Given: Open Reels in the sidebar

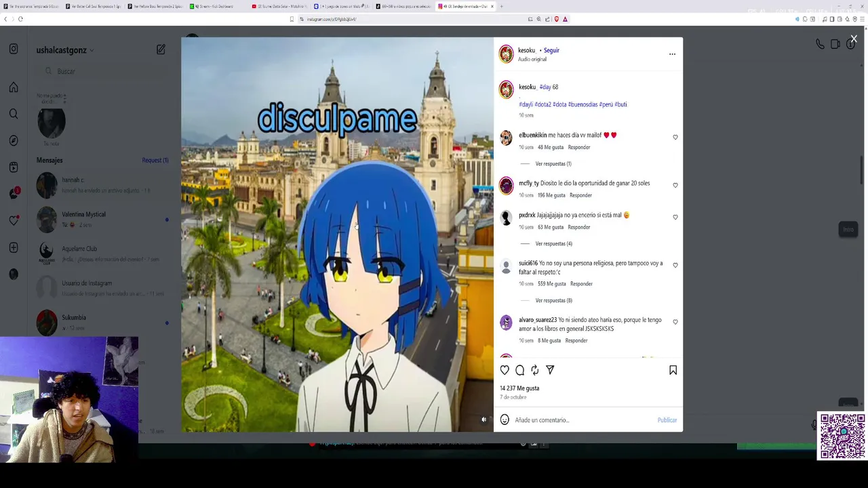Looking at the screenshot, I should [x=14, y=167].
